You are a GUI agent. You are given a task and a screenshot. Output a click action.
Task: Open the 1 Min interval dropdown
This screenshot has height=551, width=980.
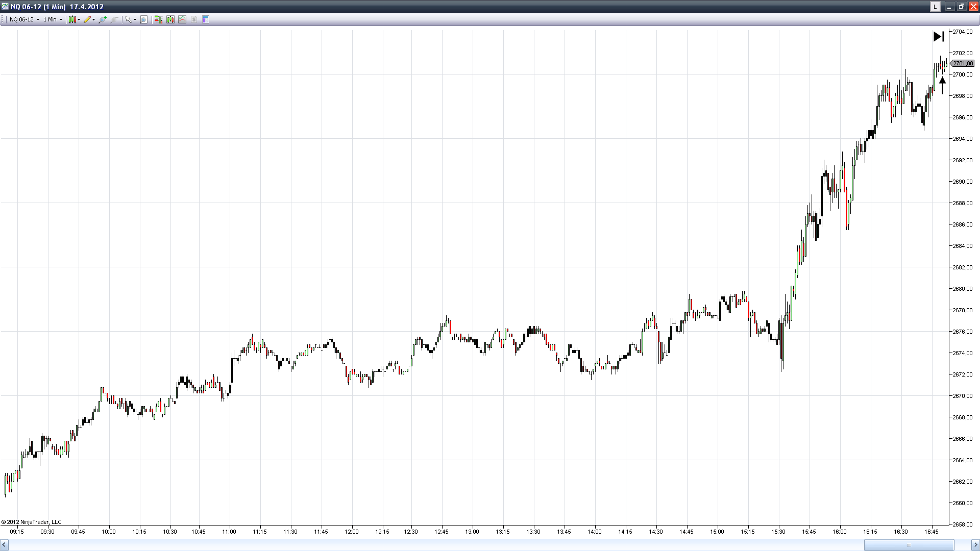tap(53, 19)
